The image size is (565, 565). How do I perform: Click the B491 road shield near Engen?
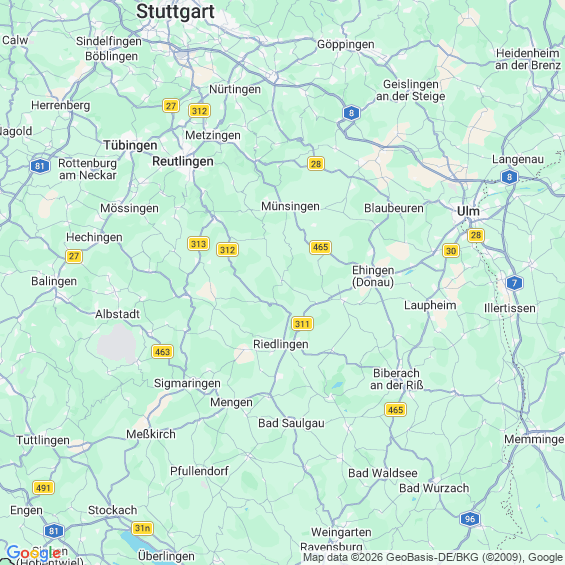[44, 488]
